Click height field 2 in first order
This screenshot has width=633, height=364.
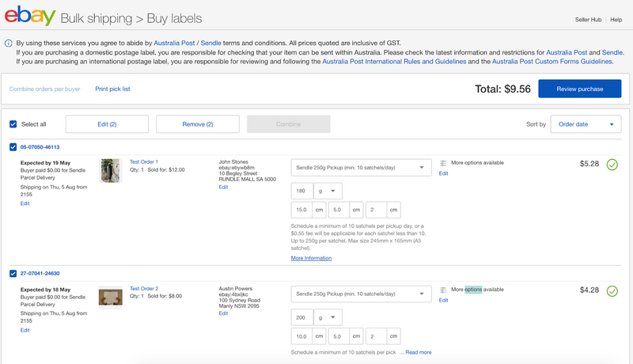click(x=377, y=210)
